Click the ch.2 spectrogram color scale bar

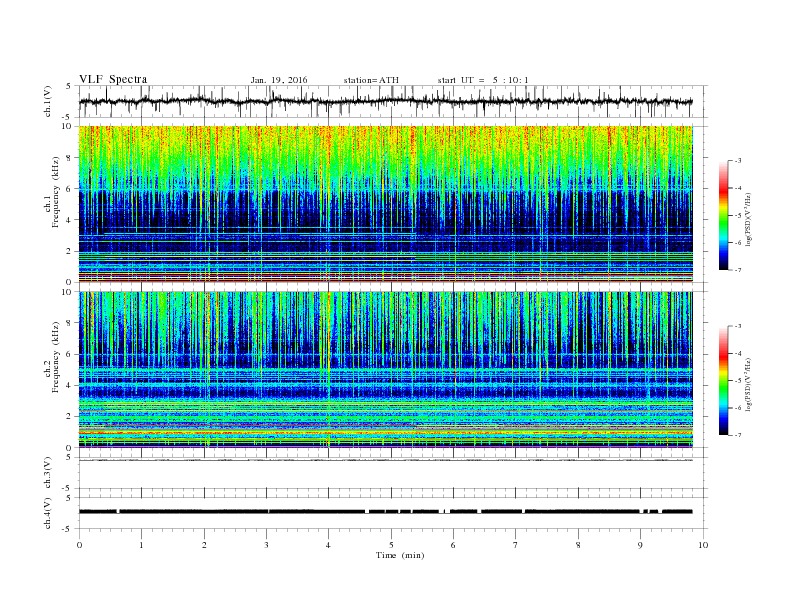(723, 381)
